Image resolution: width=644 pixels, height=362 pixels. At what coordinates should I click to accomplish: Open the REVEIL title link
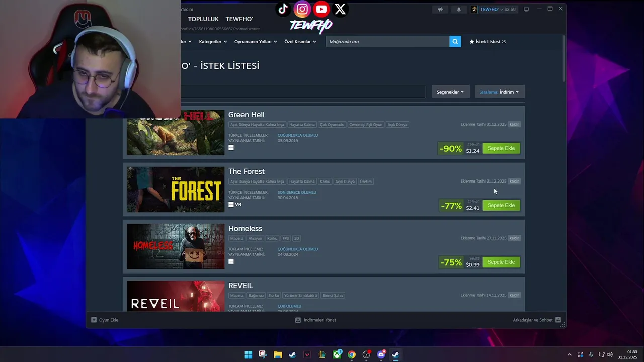240,286
